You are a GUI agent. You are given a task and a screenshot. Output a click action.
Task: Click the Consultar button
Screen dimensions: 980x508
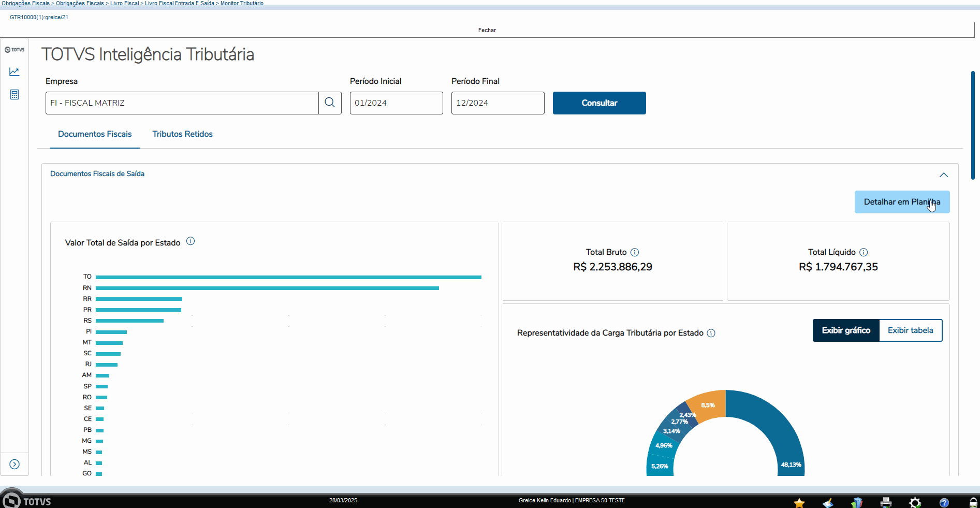tap(599, 103)
